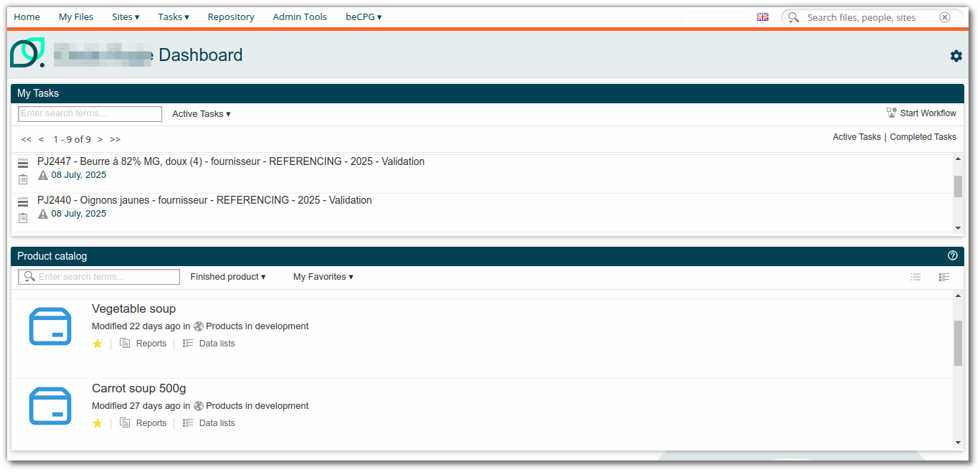
Task: Expand the Tasks menu
Action: coord(174,16)
